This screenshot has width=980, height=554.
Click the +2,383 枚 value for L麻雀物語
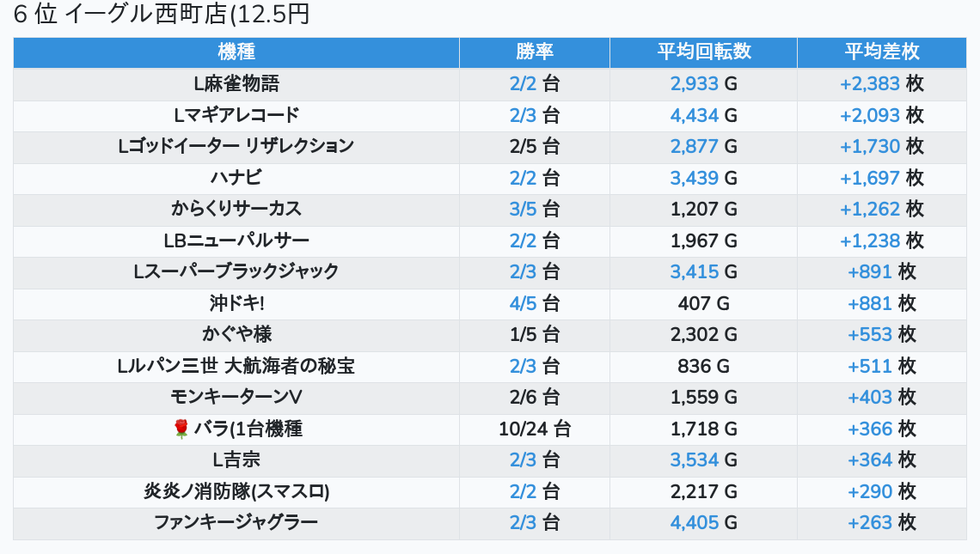(x=882, y=83)
